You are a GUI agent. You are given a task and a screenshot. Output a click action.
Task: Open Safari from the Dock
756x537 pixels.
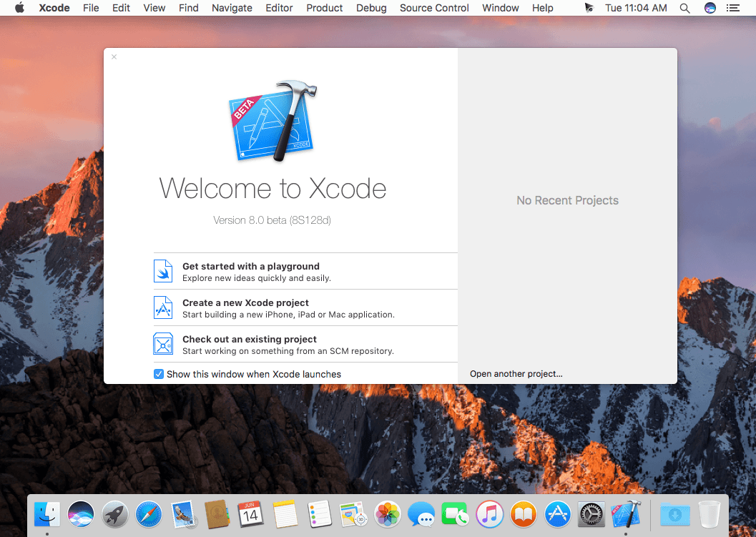click(149, 514)
